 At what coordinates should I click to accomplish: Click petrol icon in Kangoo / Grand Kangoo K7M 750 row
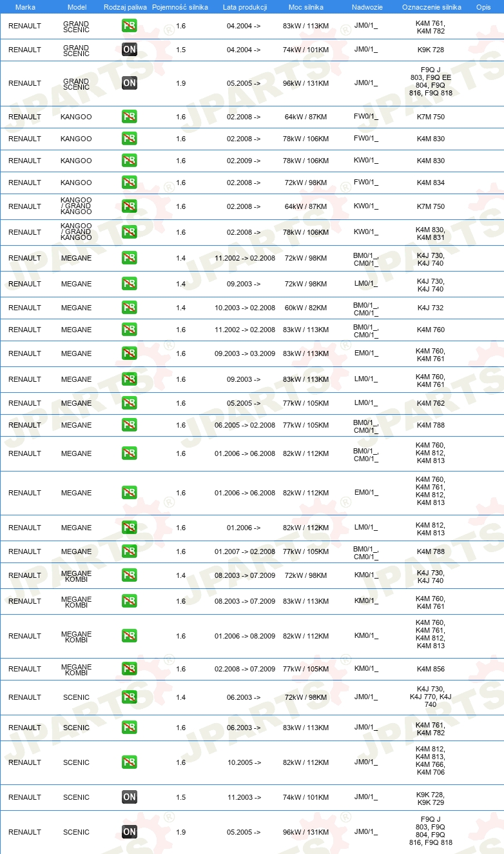(x=130, y=206)
